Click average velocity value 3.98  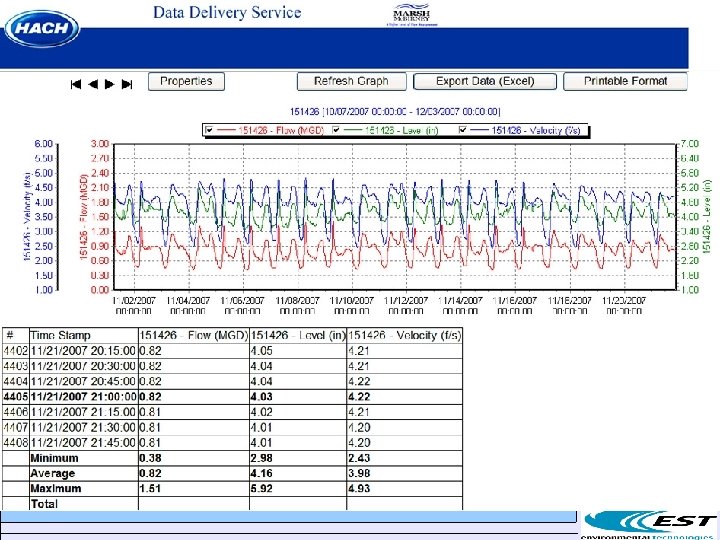coord(359,473)
